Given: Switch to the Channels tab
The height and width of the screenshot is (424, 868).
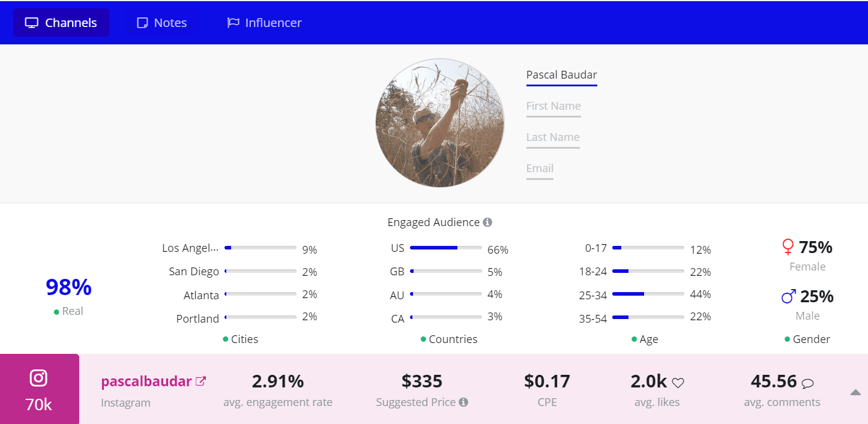Looking at the screenshot, I should click(61, 23).
